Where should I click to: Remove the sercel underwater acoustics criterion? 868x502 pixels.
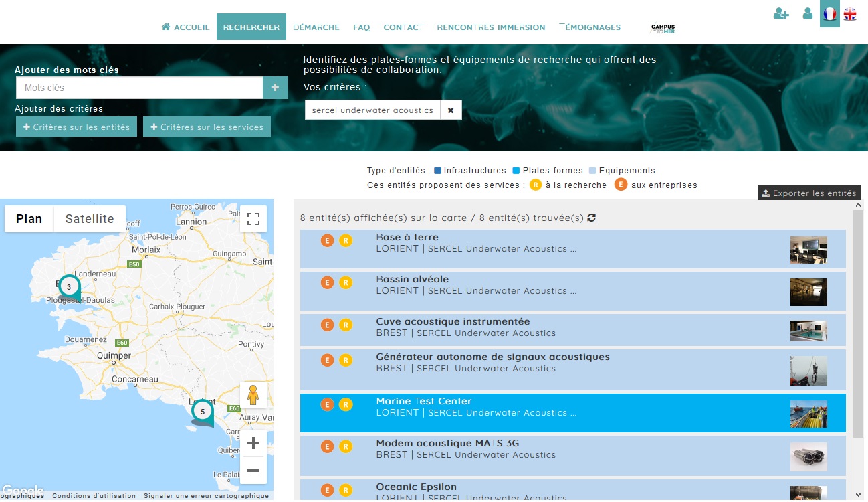coord(451,110)
